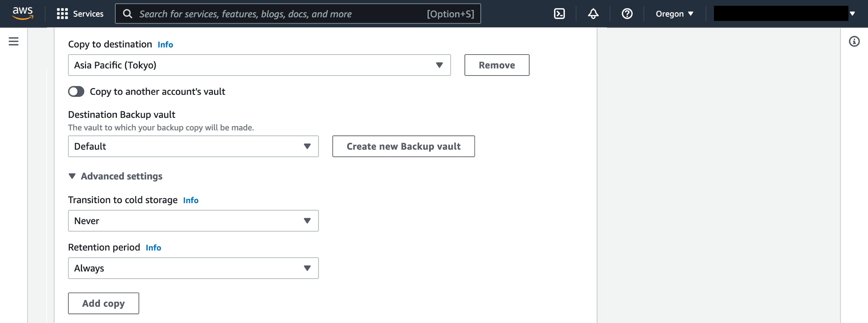Image resolution: width=868 pixels, height=323 pixels.
Task: Click the search magnifier icon
Action: (127, 14)
